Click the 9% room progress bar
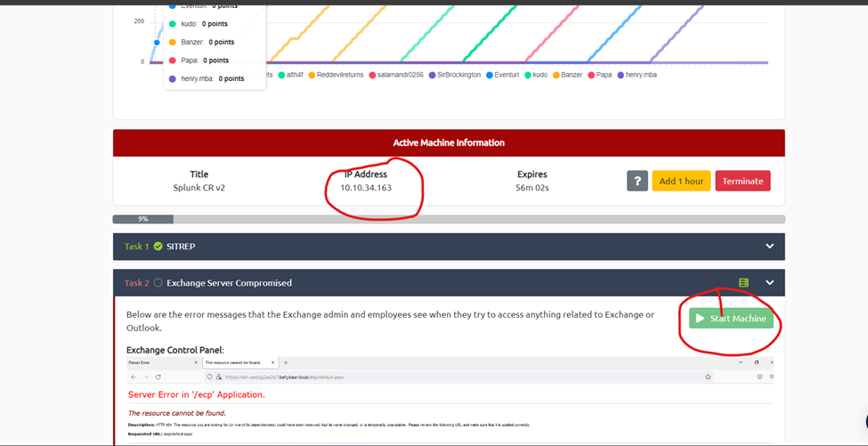This screenshot has height=446, width=868. click(x=449, y=219)
